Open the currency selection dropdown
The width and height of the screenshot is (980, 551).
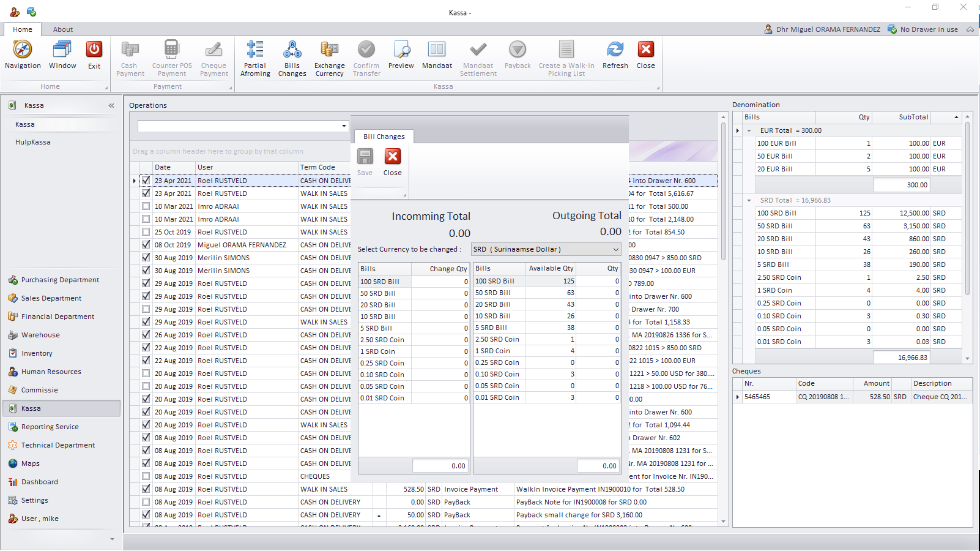point(615,250)
